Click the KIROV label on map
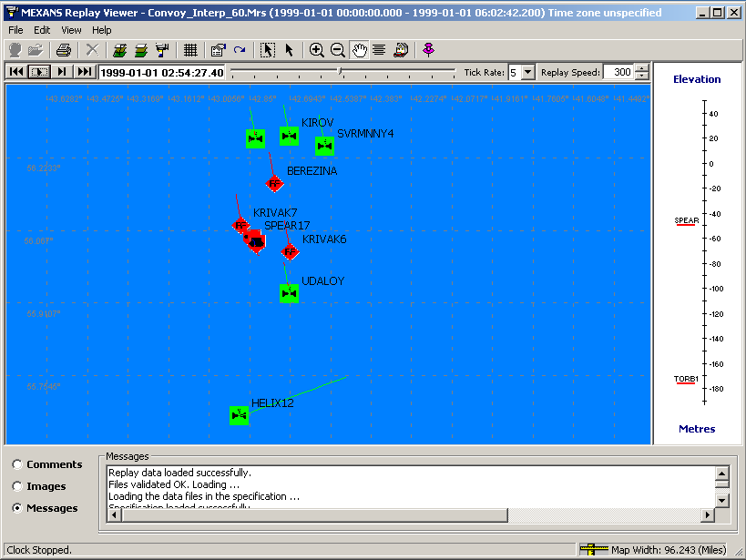 317,123
